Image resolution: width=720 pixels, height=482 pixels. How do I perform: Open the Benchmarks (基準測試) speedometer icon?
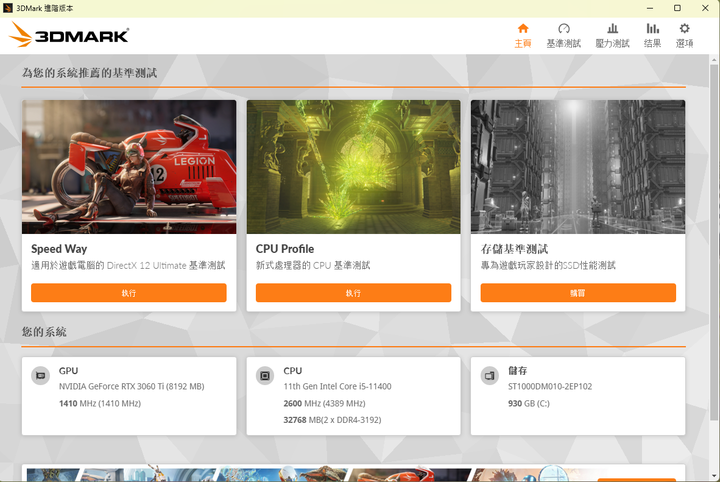click(564, 28)
